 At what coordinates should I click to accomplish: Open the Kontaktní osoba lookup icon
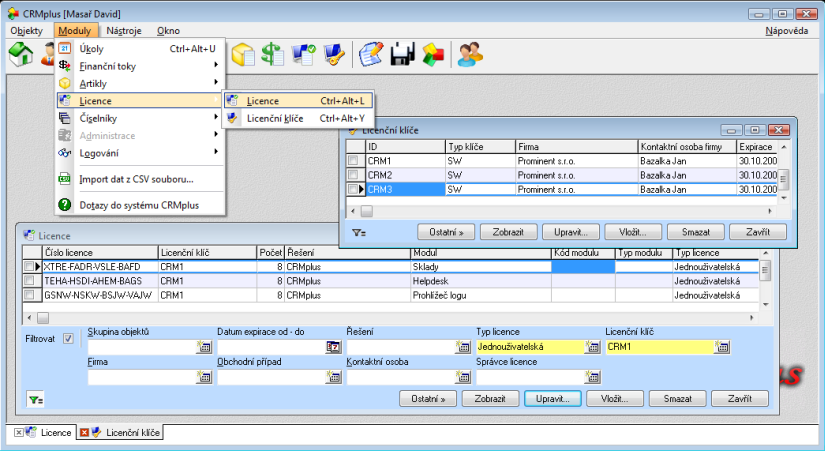point(463,377)
